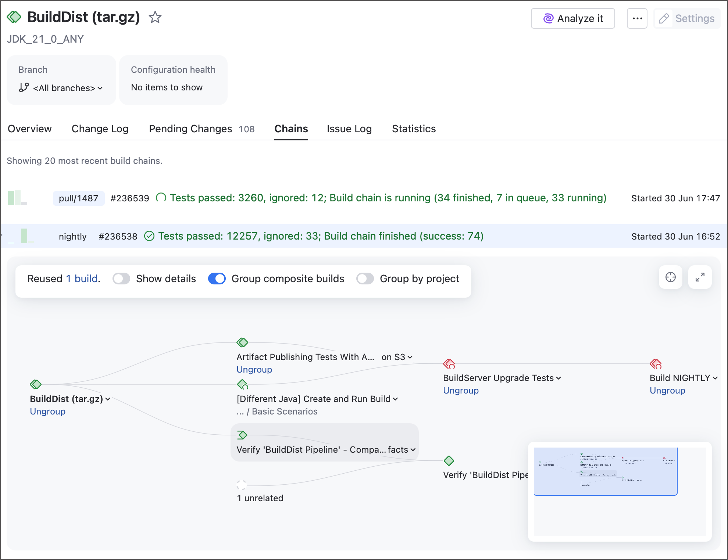Expand Different Java Create and Run Build dropdown
This screenshot has height=560, width=728.
click(395, 399)
